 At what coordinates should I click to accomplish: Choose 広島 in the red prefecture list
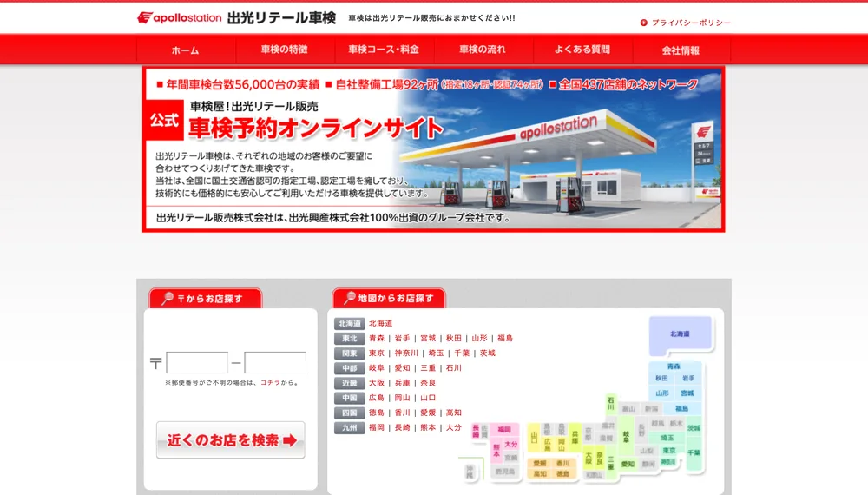pos(377,398)
